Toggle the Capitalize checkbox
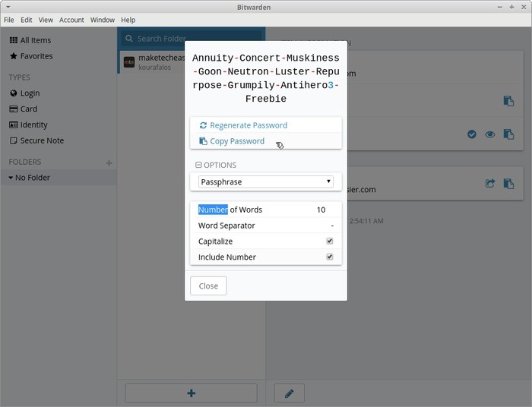 click(329, 241)
